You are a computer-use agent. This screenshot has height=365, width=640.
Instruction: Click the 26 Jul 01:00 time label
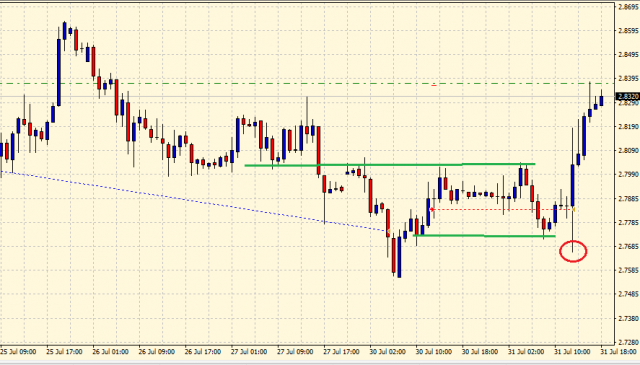coord(110,352)
